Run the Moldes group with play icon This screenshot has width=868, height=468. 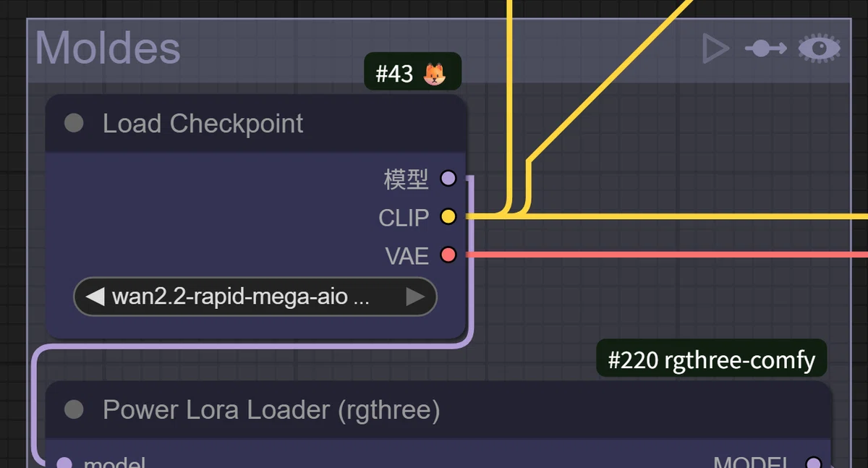715,48
